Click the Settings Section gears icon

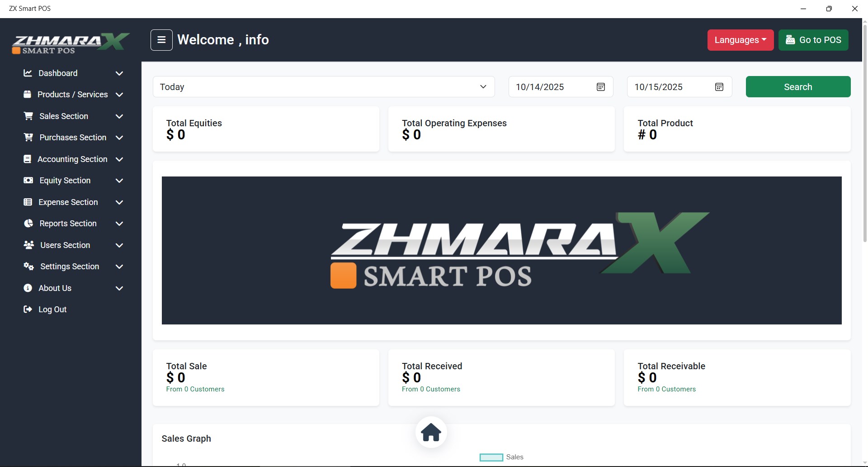pyautogui.click(x=28, y=266)
